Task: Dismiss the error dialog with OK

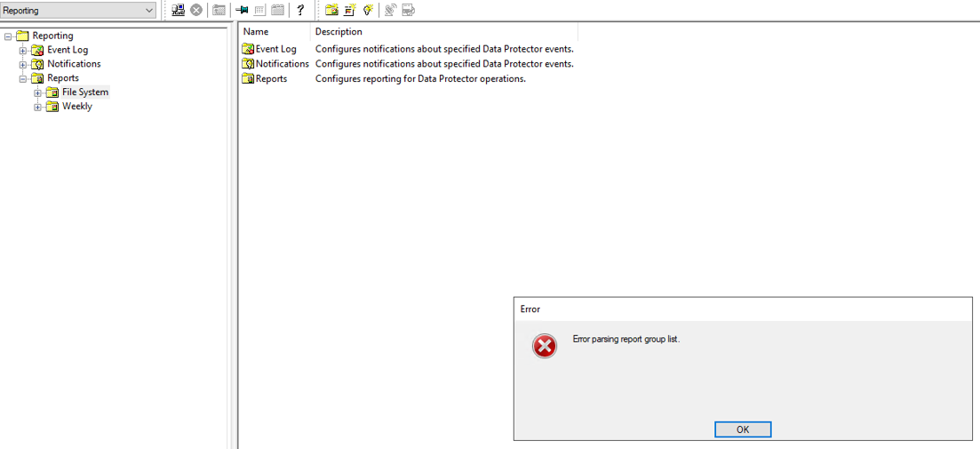Action: [743, 429]
